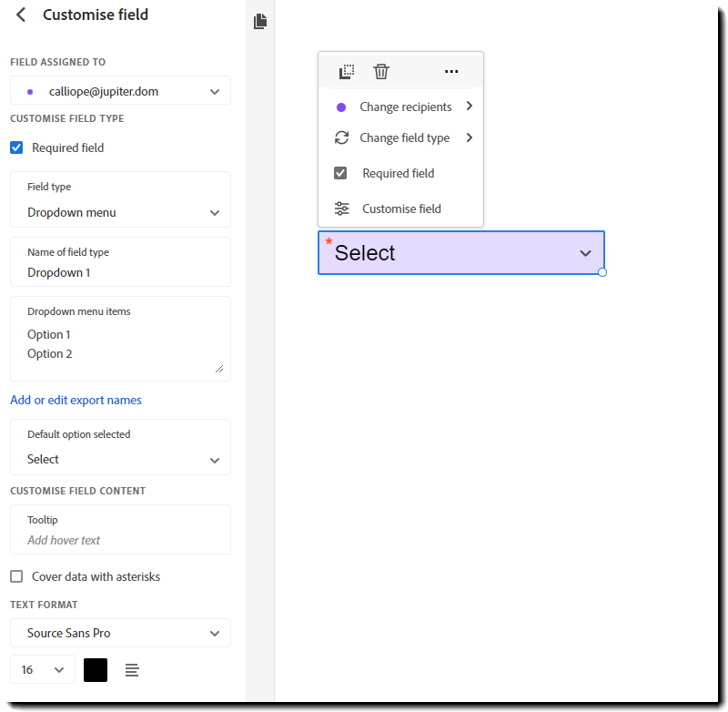
Task: Click the back arrow beside Customise field
Action: coord(21,15)
